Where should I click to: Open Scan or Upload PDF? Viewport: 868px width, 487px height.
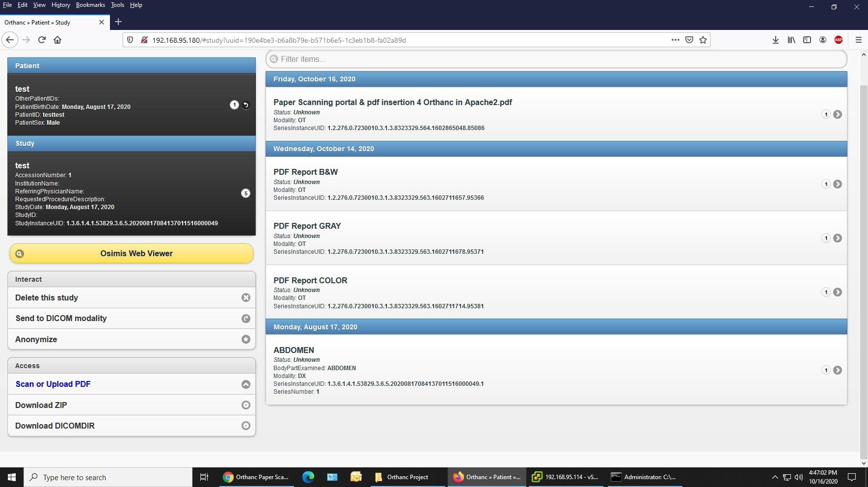tap(132, 384)
